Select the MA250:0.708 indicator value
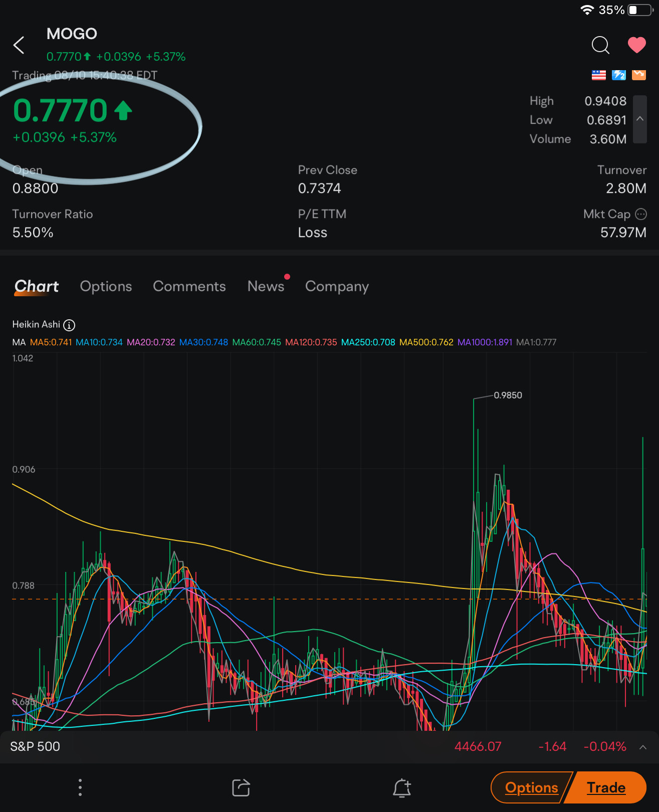This screenshot has height=812, width=659. pyautogui.click(x=368, y=342)
